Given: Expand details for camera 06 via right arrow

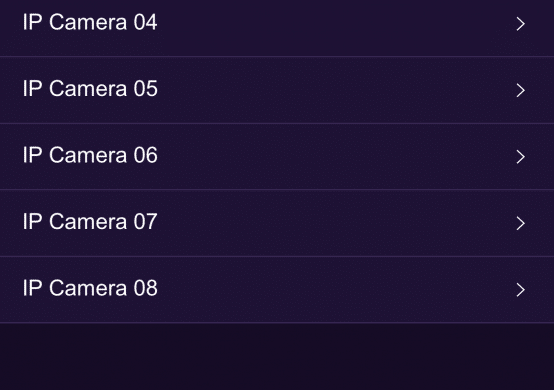Looking at the screenshot, I should tap(520, 156).
